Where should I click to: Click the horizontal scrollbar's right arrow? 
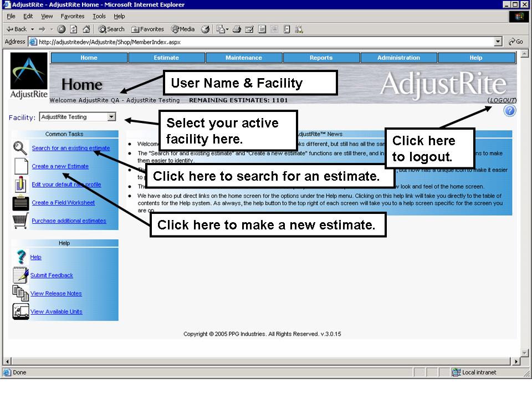tap(516, 361)
